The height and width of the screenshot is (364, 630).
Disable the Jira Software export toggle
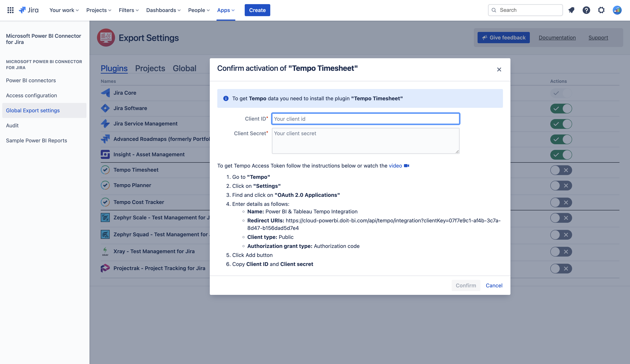[561, 108]
